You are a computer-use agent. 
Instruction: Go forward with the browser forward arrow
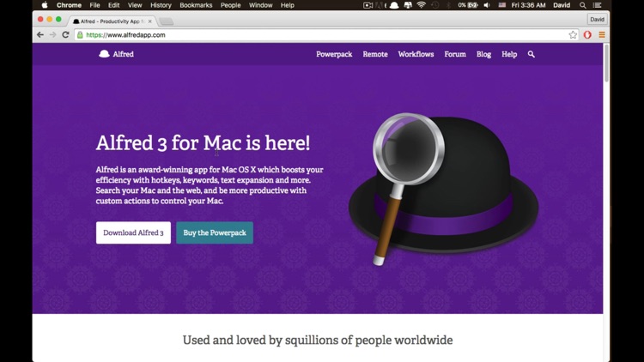52,35
